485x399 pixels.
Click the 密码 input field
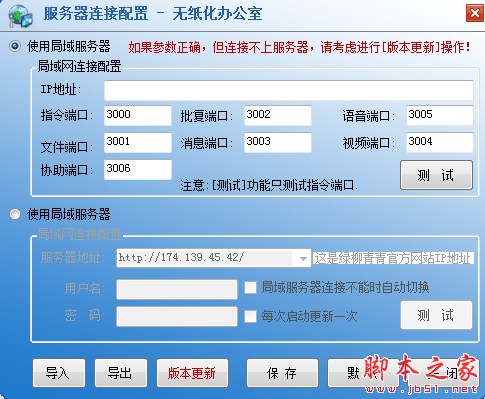coord(177,316)
